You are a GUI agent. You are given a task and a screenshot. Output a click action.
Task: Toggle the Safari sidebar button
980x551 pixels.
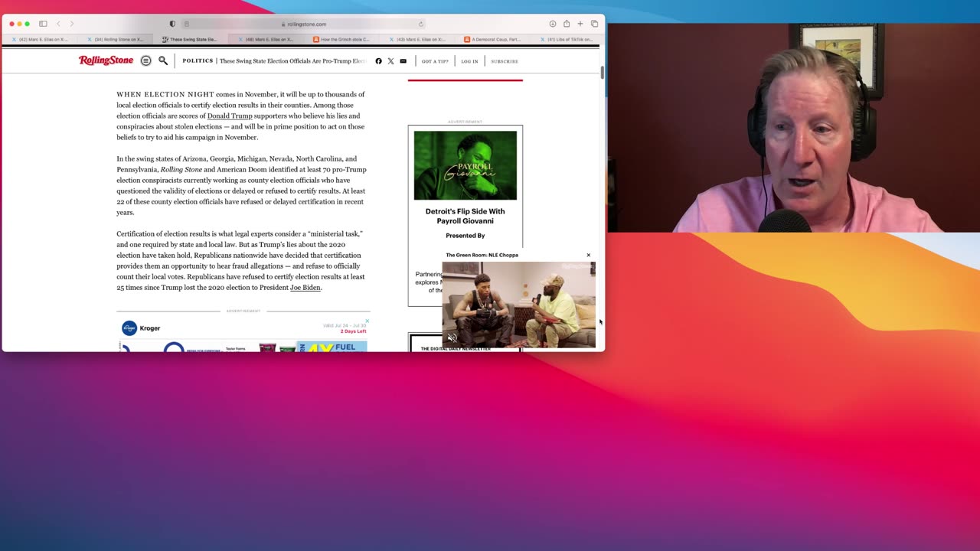(x=43, y=24)
